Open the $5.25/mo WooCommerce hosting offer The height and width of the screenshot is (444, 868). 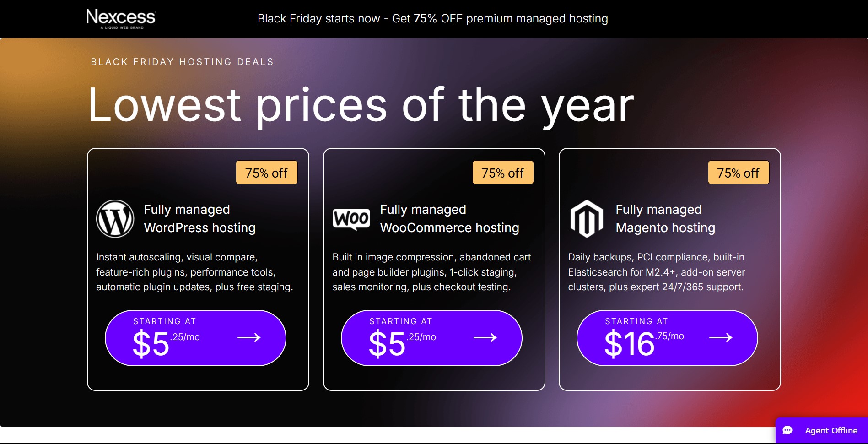pos(431,338)
